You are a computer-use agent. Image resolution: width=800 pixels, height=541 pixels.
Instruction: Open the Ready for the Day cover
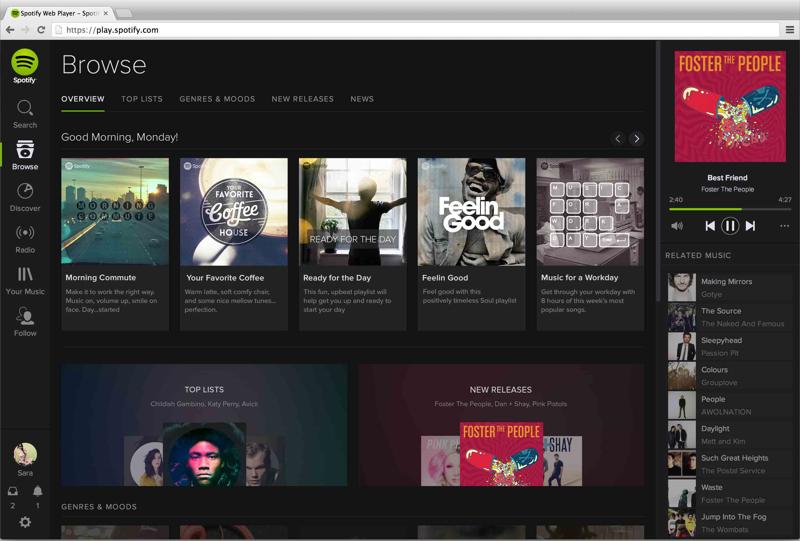pos(353,211)
